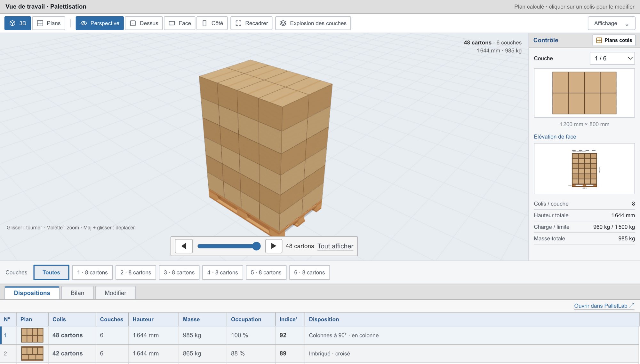Select layer 1 · 8 cartons
This screenshot has width=640, height=364.
coord(92,273)
